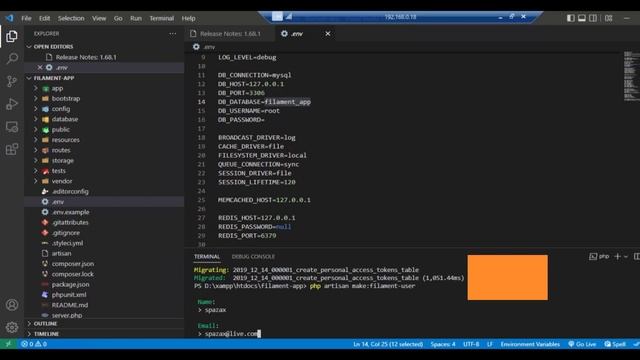This screenshot has height=360, width=640.
Task: Open the Run and Debug view
Action: coord(12,104)
